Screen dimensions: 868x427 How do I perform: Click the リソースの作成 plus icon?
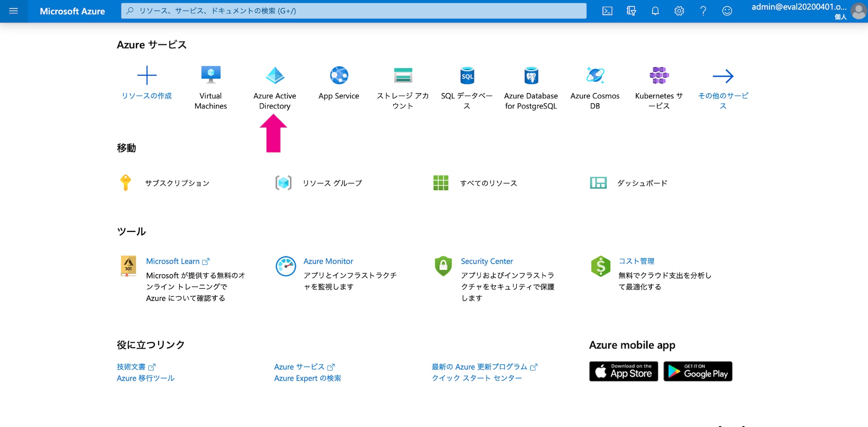(x=147, y=75)
